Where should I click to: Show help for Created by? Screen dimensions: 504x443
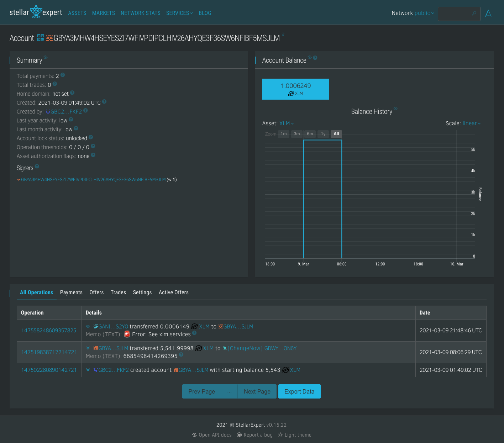click(85, 111)
